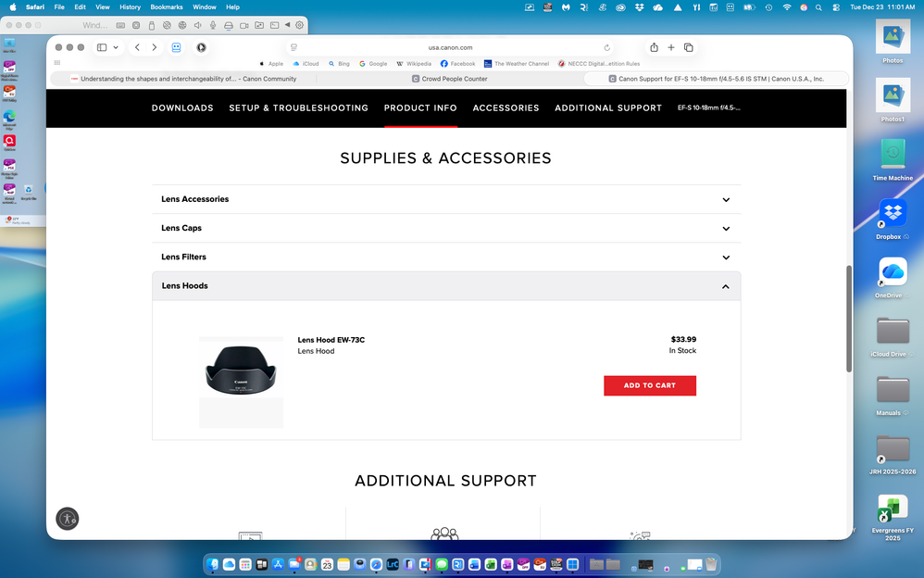Screen dimensions: 924x578
Task: Select SETUP & TROUBLESHOOTING in the navigation bar
Action: point(299,108)
